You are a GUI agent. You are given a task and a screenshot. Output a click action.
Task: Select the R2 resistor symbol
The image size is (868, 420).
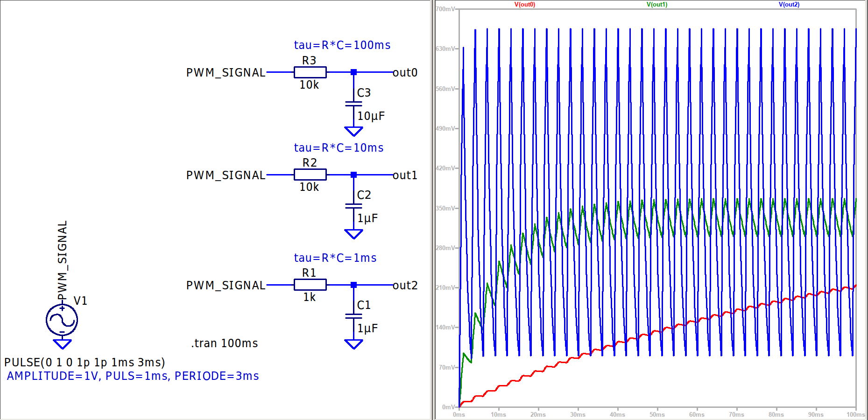tap(310, 175)
